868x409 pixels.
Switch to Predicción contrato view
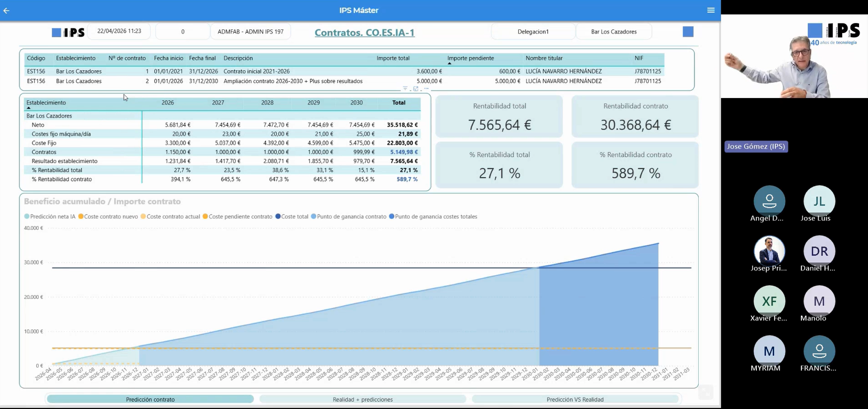coord(150,399)
